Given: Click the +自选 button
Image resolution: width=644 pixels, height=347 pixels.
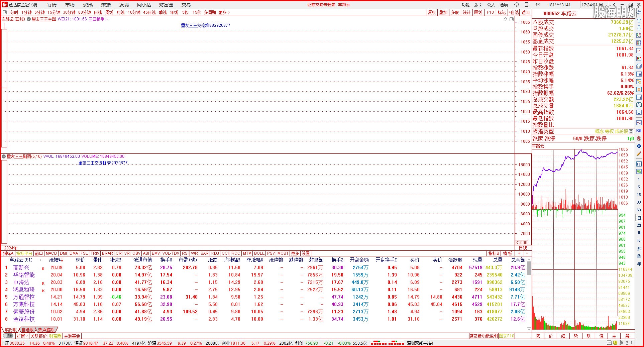Looking at the screenshot, I should (514, 12).
